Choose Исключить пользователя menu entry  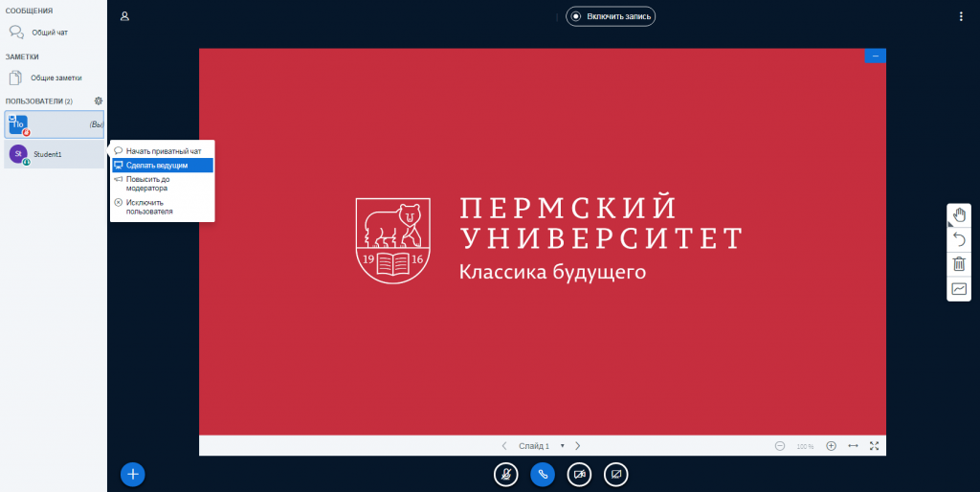[x=163, y=207]
